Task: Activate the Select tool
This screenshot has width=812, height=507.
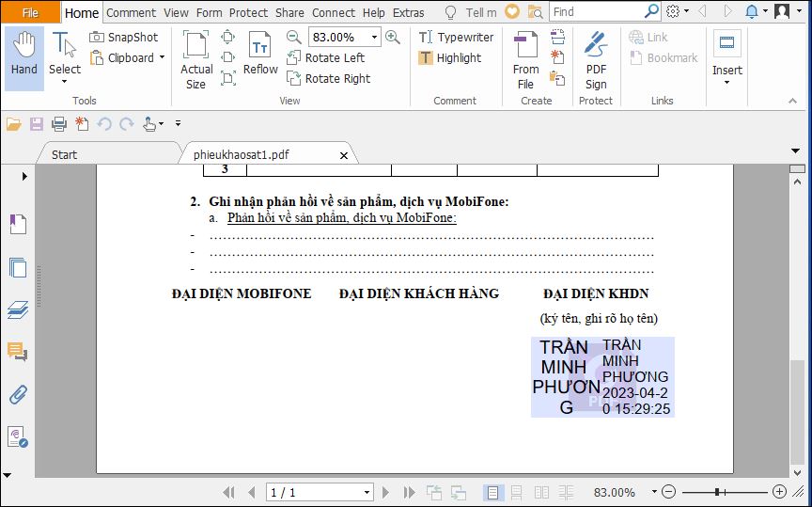Action: 65,58
